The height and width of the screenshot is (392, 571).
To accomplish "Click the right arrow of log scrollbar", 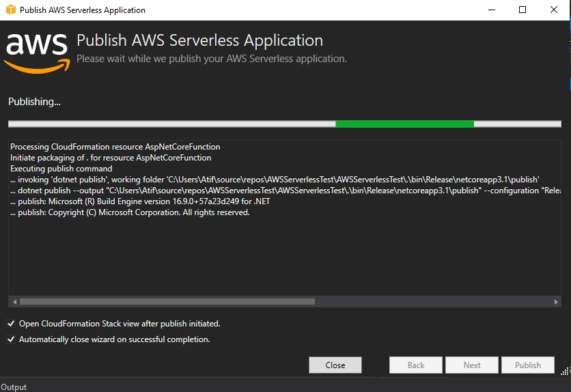I will click(x=556, y=302).
